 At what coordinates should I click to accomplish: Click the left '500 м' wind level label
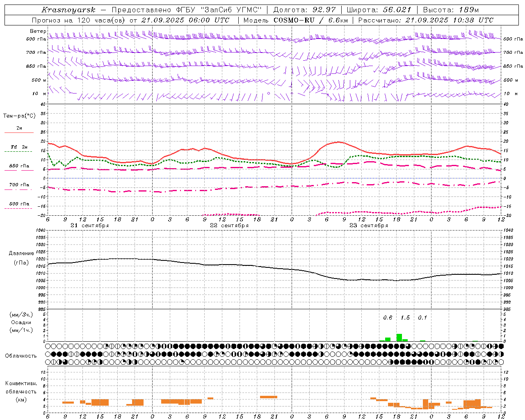[x=39, y=80]
